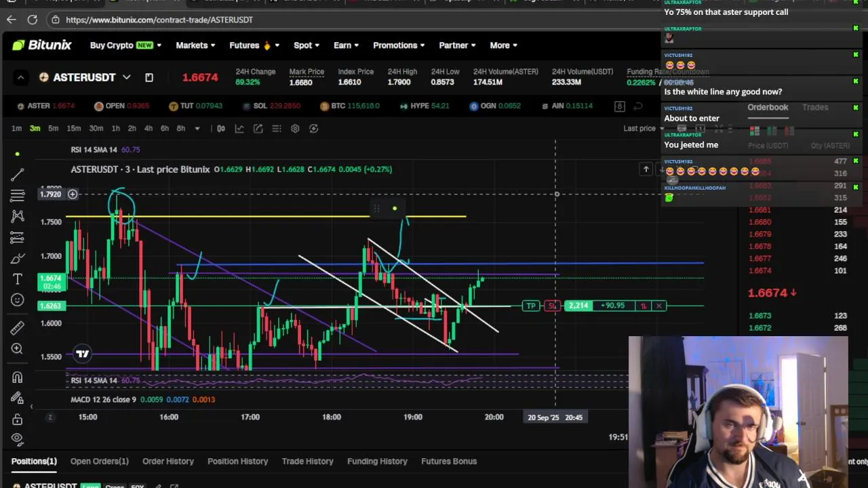Select the brush drawing tool
Image resolution: width=868 pixels, height=488 pixels.
(x=18, y=258)
